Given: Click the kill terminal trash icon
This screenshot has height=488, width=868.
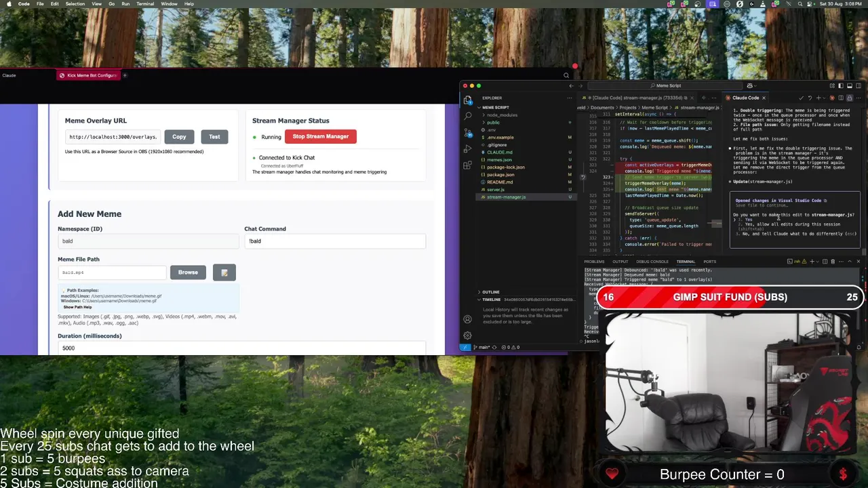Looking at the screenshot, I should click(833, 262).
